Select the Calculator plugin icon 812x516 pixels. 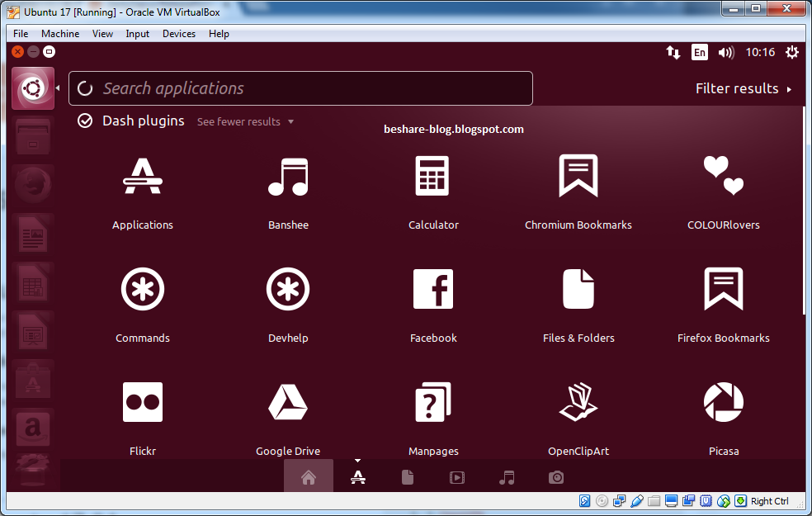point(432,176)
